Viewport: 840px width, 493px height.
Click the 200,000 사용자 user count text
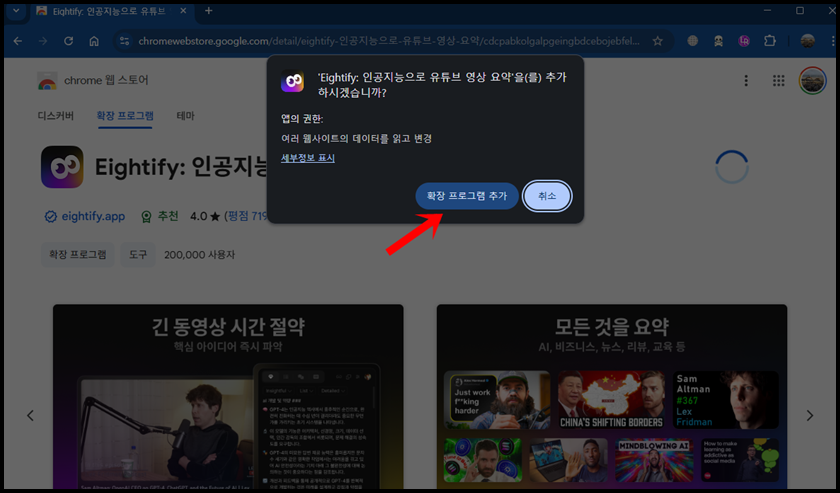[x=199, y=255]
